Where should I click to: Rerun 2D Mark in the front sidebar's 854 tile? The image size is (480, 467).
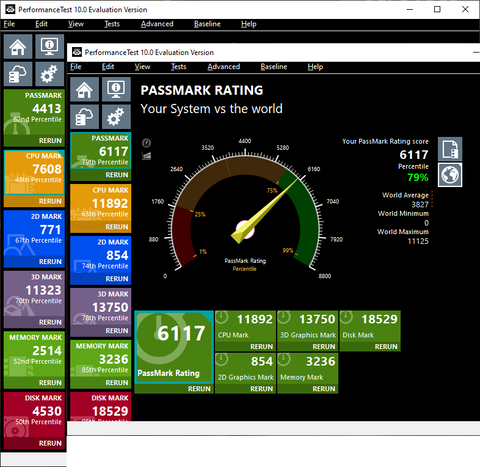click(117, 279)
